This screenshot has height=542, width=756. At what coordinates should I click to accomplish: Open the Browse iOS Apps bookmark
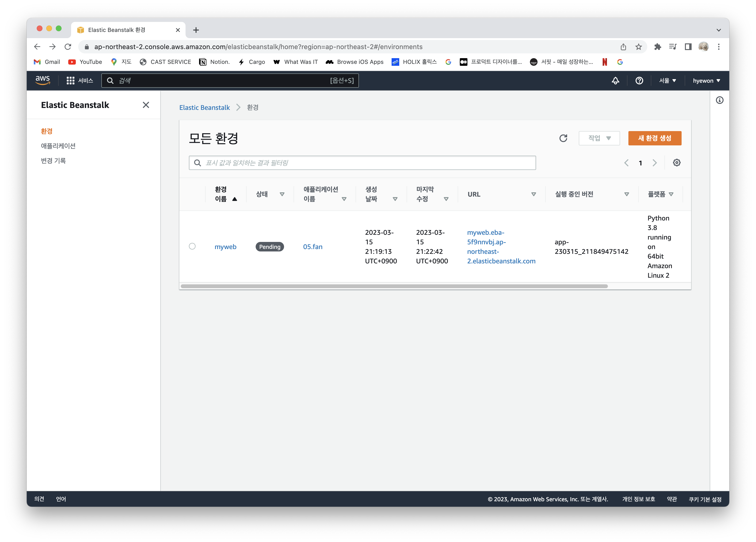(x=355, y=62)
